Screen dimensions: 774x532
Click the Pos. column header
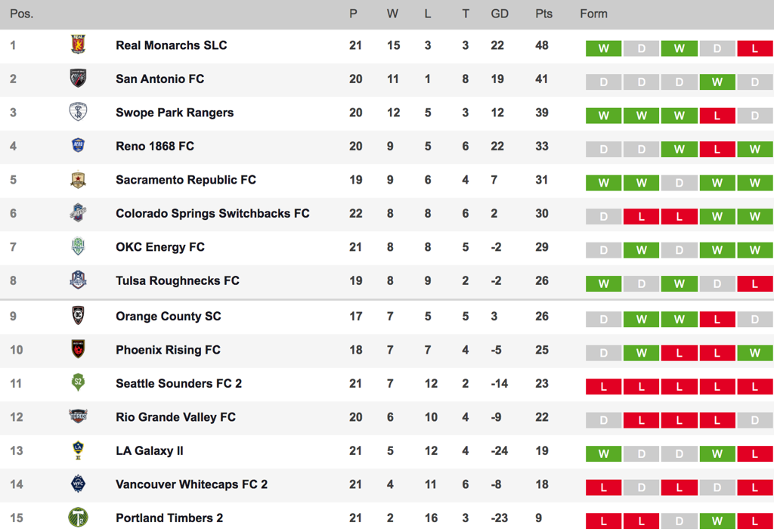click(x=22, y=14)
